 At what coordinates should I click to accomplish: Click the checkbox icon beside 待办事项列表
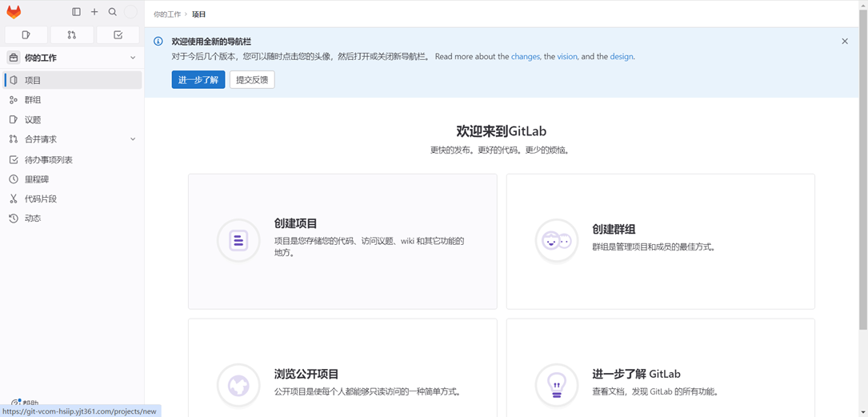point(14,160)
